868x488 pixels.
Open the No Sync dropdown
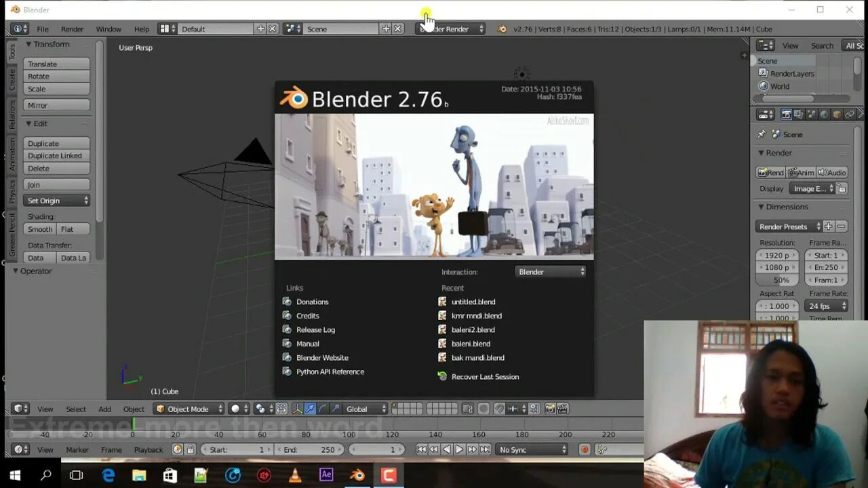[x=532, y=449]
